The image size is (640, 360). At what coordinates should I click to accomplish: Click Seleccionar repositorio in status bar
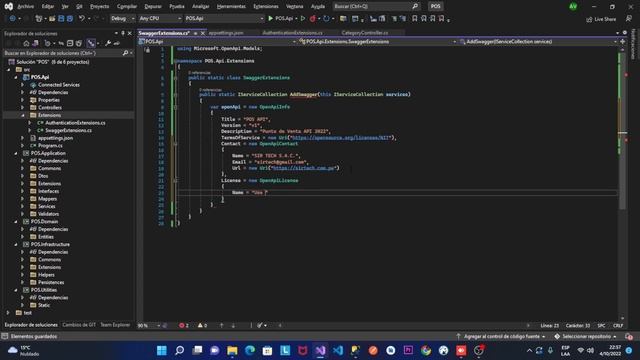coord(585,336)
